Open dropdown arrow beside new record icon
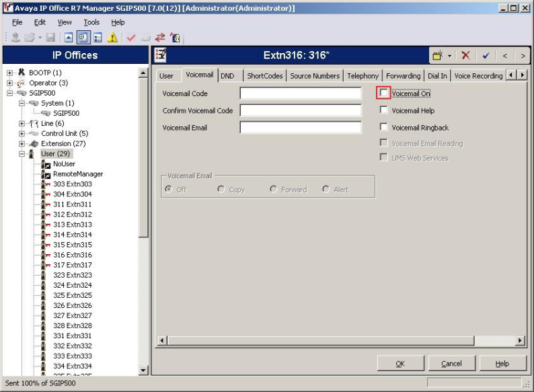The width and height of the screenshot is (534, 392). (449, 55)
